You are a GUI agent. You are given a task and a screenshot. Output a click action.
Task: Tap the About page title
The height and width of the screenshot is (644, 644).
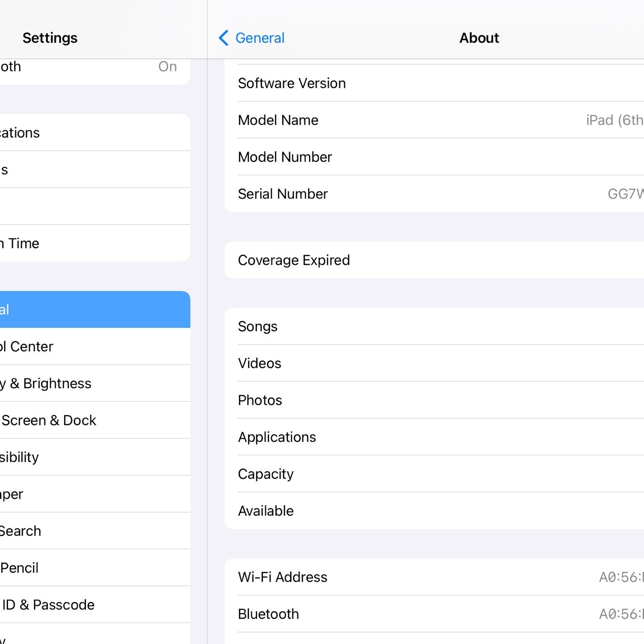click(479, 38)
